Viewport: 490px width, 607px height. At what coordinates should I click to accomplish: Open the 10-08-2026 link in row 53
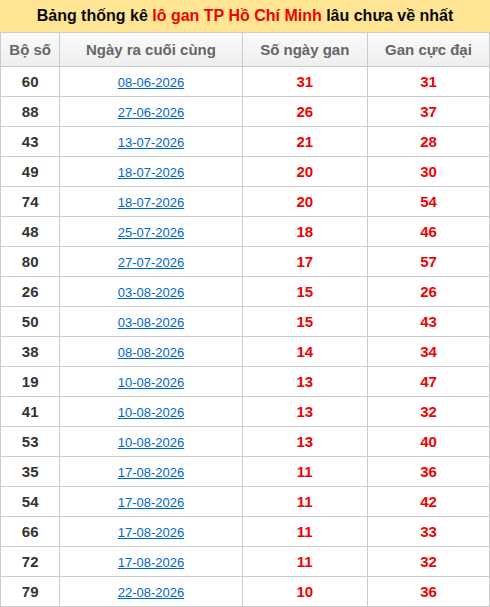[x=151, y=442]
